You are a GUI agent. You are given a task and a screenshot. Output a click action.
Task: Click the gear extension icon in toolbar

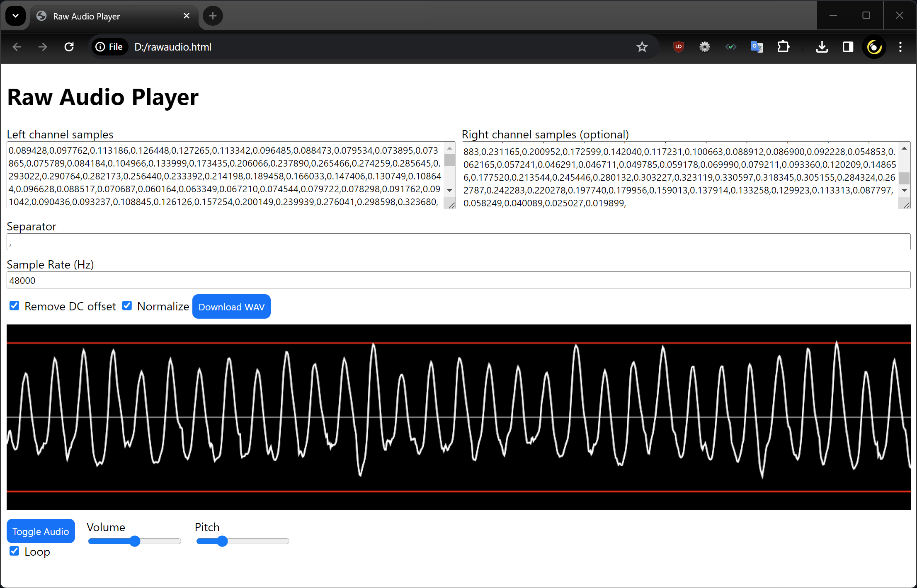pos(704,47)
